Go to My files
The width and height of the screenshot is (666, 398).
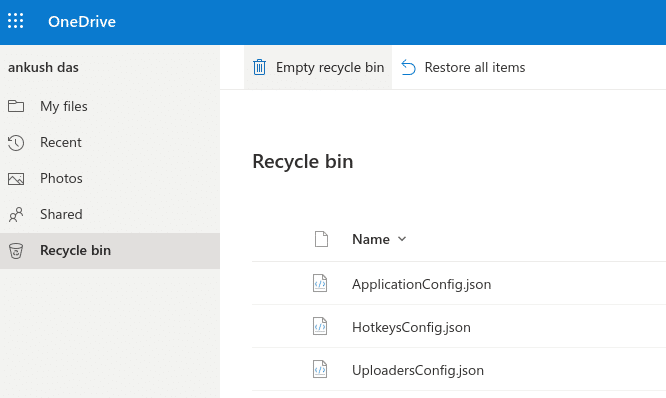(64, 106)
